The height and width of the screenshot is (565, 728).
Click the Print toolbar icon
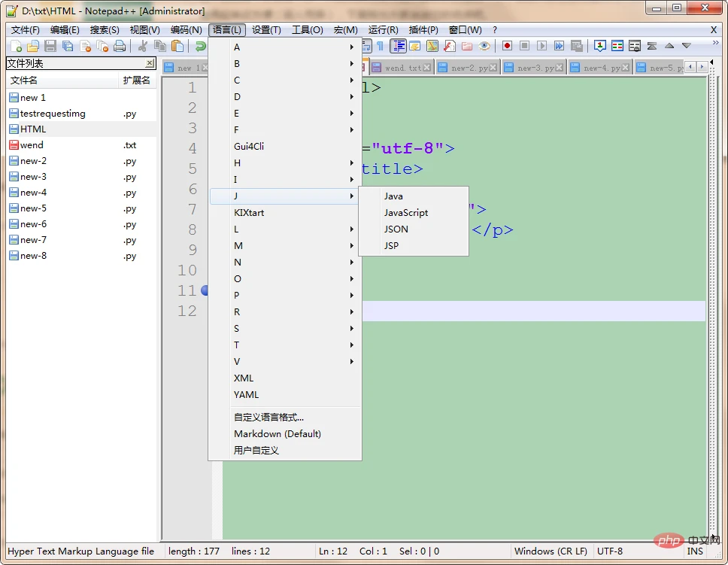point(120,46)
